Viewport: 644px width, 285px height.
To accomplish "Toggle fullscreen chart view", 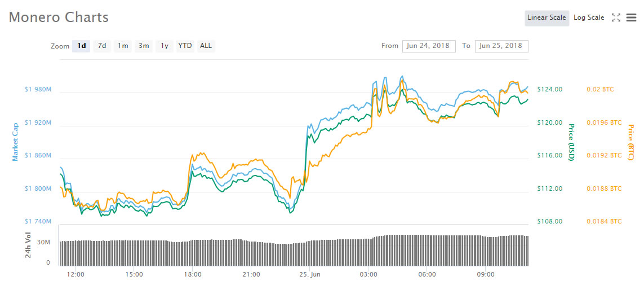I will point(616,17).
